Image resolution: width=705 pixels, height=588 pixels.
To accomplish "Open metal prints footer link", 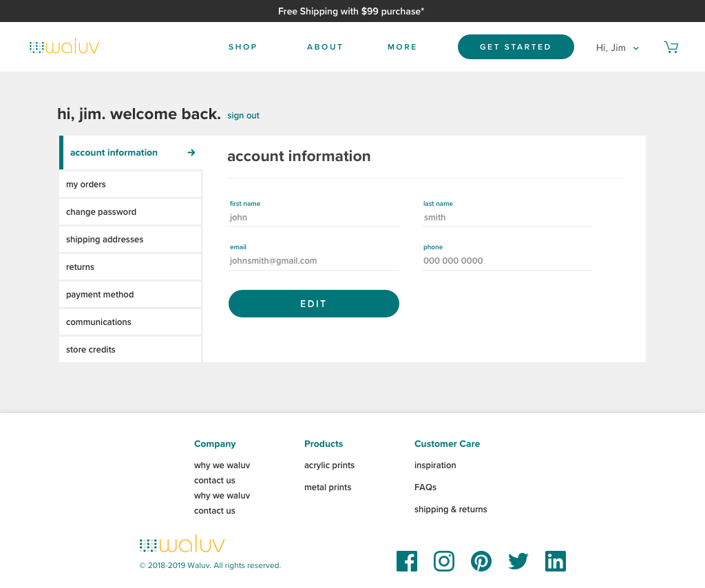I will (x=328, y=487).
